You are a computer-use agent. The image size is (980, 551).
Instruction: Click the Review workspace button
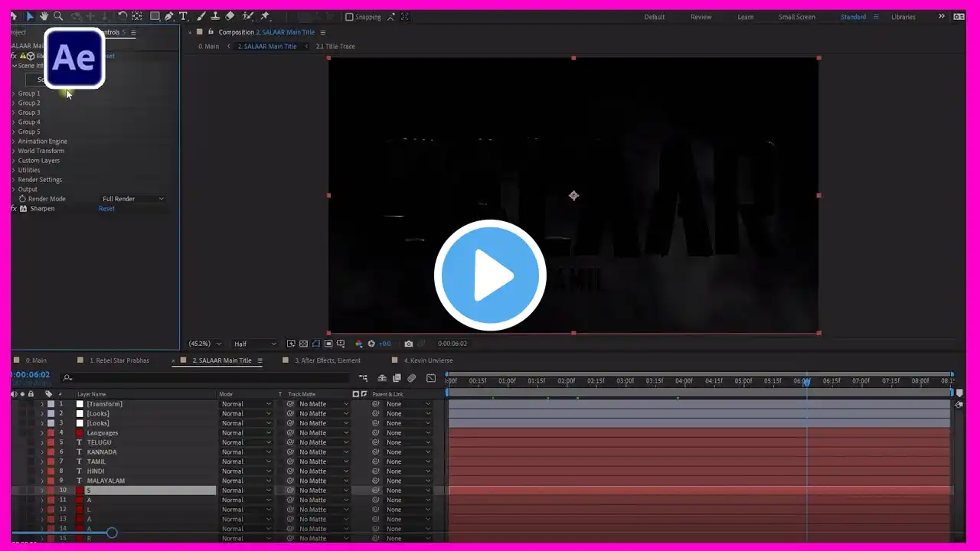tap(701, 17)
